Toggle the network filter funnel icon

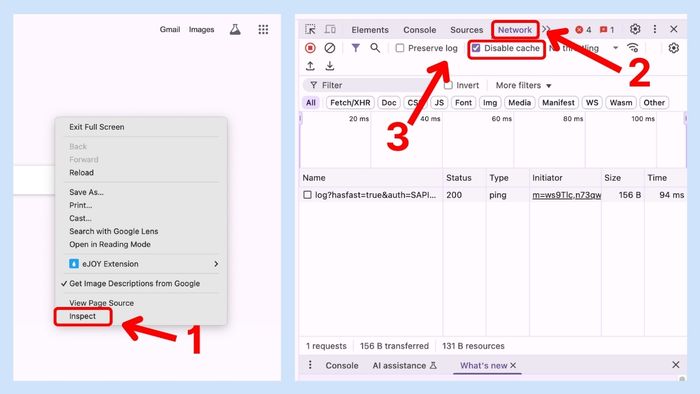coord(355,48)
